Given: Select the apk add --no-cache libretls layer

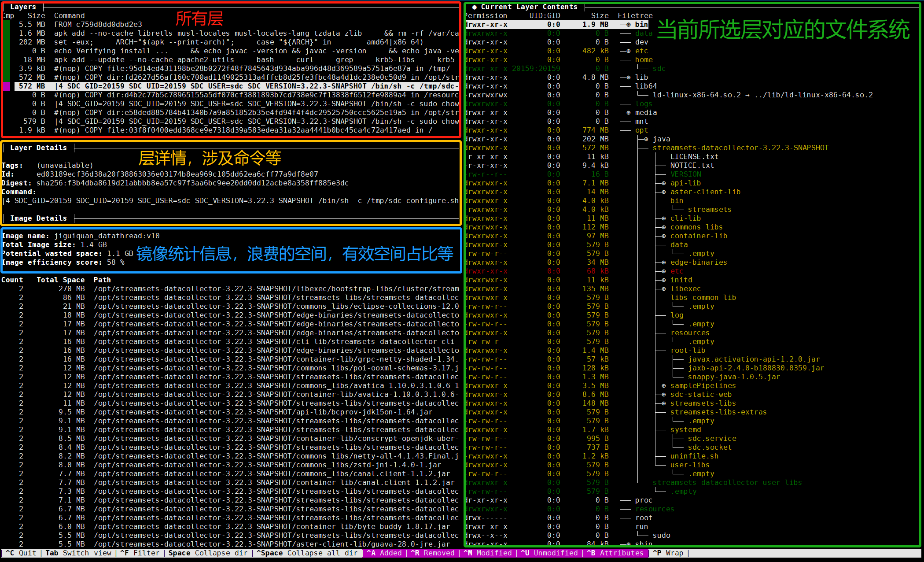Looking at the screenshot, I should point(237,33).
